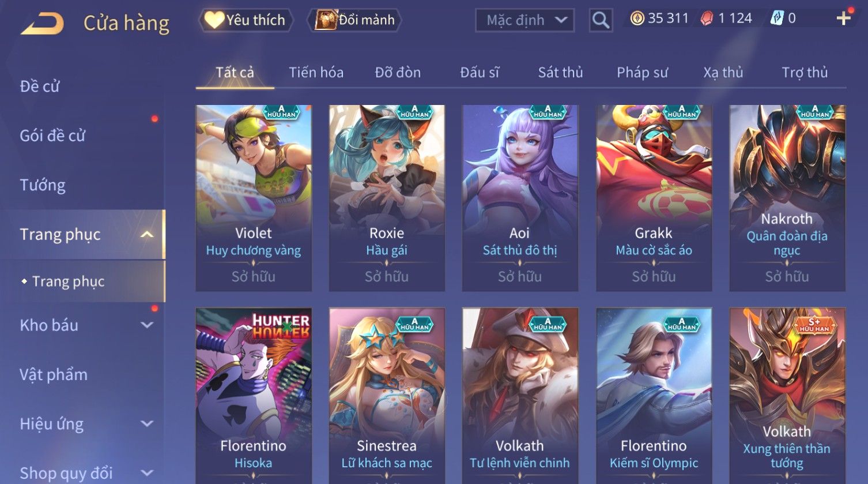Viewport: 868px width, 484px height.
Task: Collapse the Trang phục sidebar section
Action: coord(147,234)
